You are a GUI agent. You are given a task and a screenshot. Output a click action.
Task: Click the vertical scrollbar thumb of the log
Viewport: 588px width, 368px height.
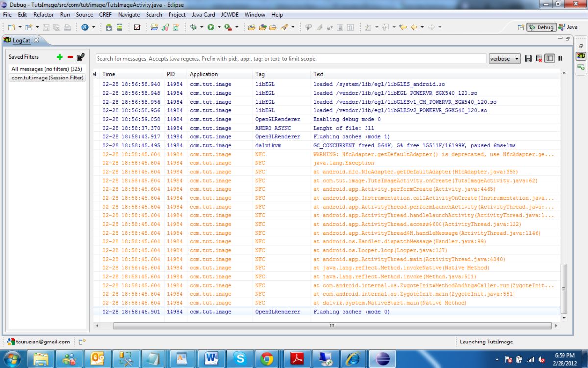pos(564,289)
